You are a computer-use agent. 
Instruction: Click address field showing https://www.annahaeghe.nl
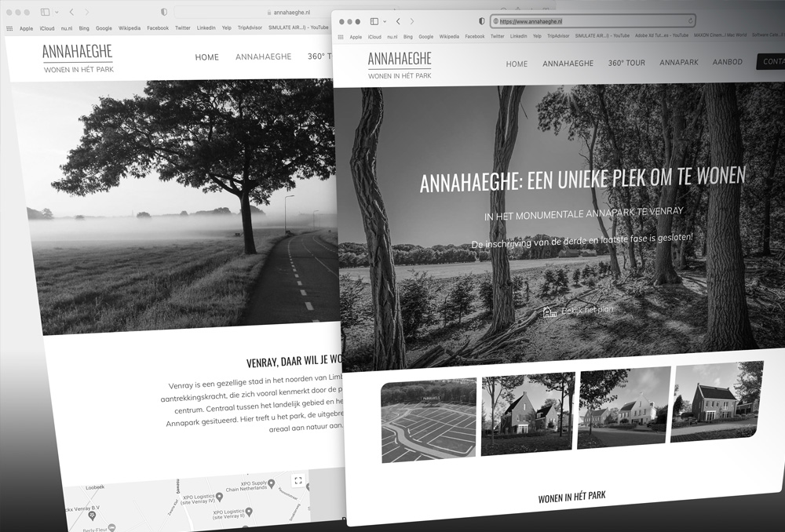click(593, 21)
